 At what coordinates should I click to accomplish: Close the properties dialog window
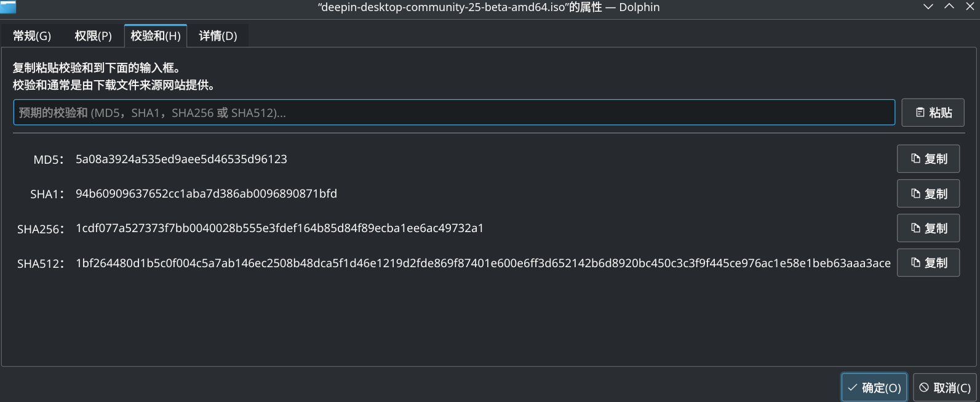(x=970, y=7)
